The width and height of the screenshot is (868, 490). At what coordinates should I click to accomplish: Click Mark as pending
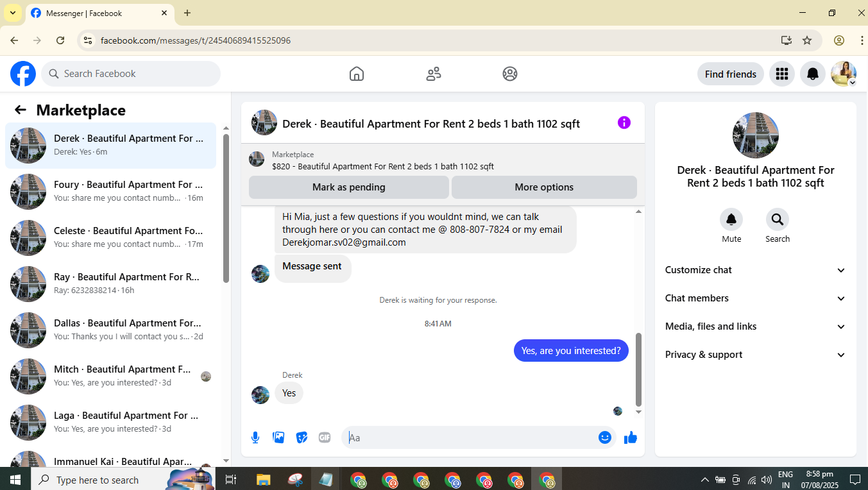349,187
